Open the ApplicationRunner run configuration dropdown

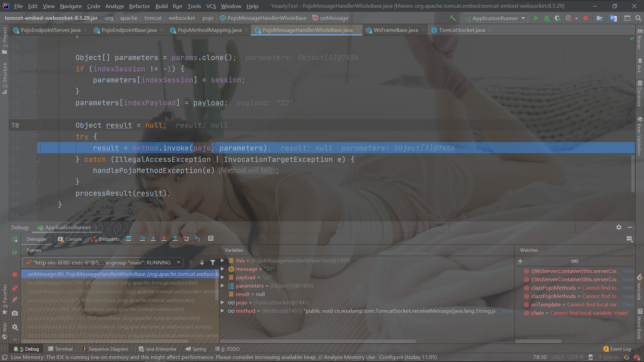tap(495, 18)
